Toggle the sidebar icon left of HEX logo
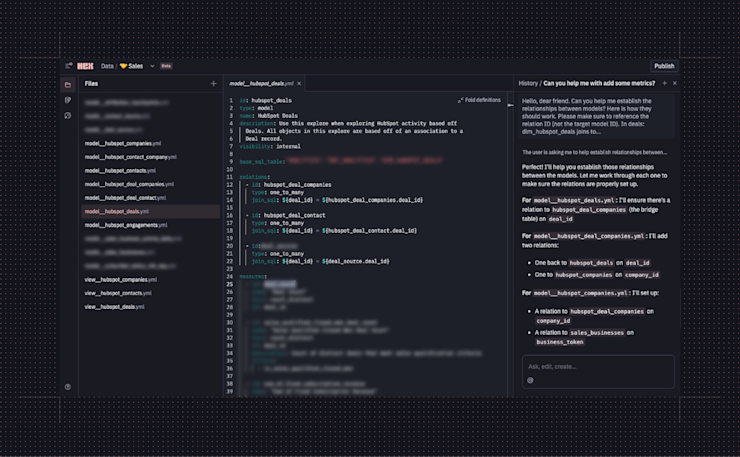Viewport: 740px width, 457px height. pyautogui.click(x=68, y=66)
